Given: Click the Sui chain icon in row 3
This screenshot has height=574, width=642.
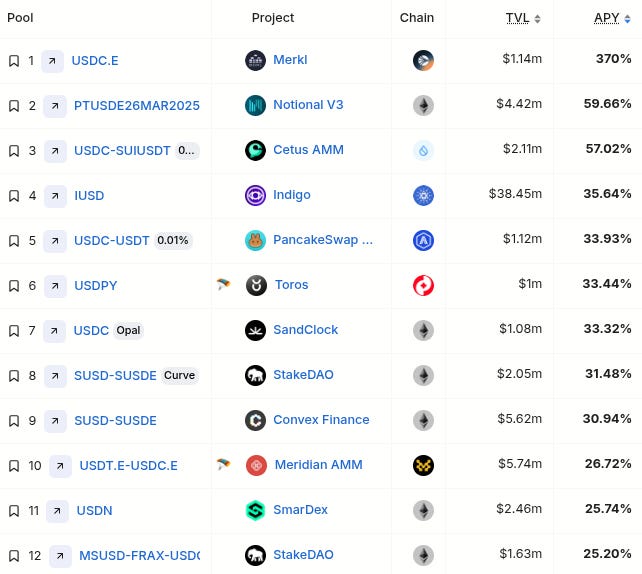Looking at the screenshot, I should pos(423,151).
